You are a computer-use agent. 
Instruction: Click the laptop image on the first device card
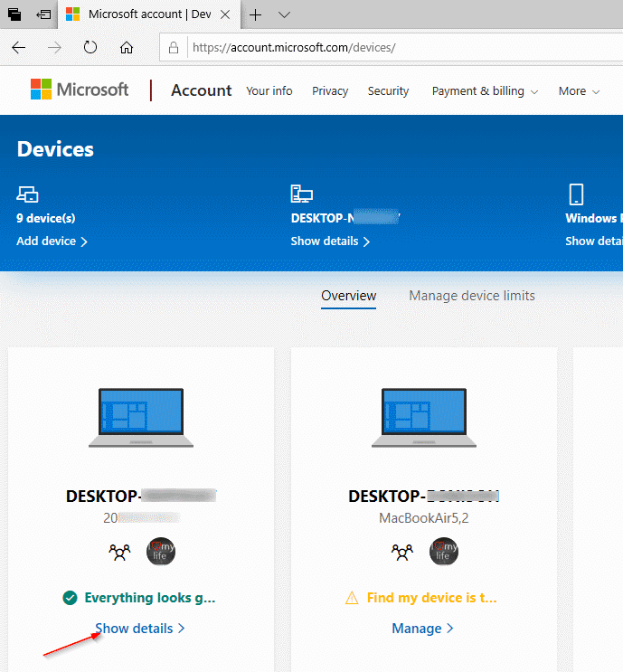coord(141,418)
